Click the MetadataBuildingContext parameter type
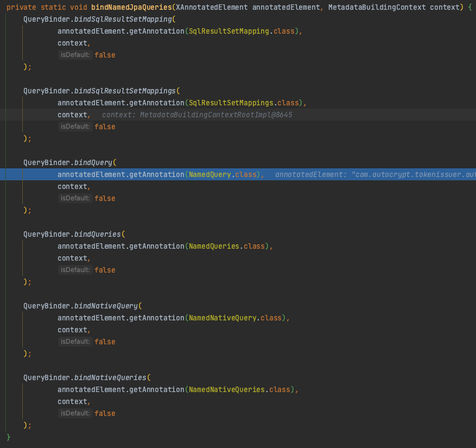 tap(377, 7)
